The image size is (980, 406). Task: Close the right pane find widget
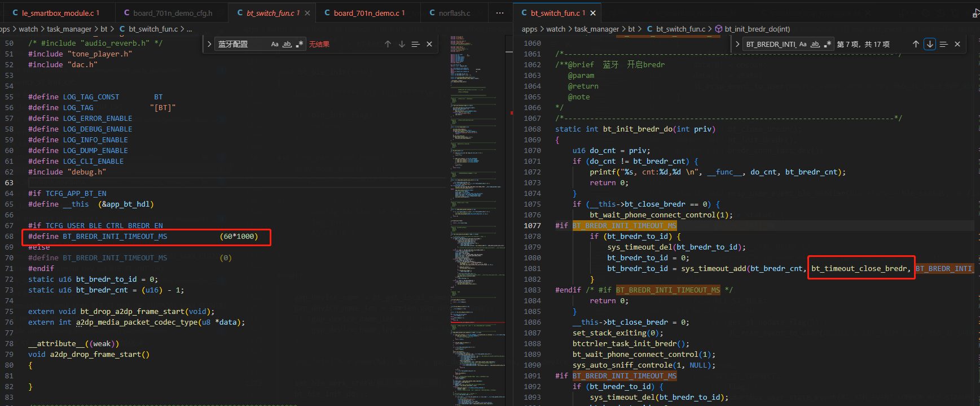[957, 44]
